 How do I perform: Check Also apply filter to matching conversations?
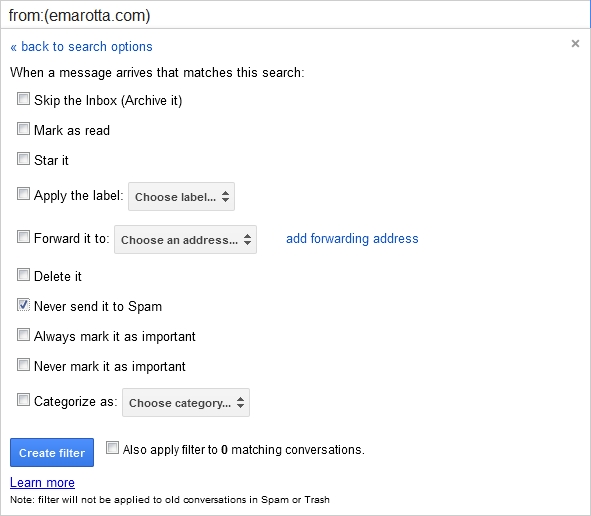pos(112,448)
